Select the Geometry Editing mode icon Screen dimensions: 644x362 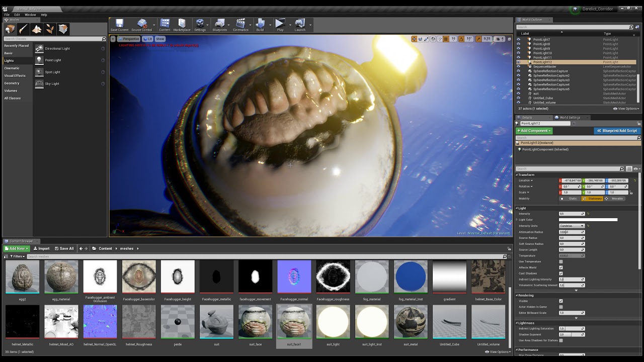click(63, 29)
